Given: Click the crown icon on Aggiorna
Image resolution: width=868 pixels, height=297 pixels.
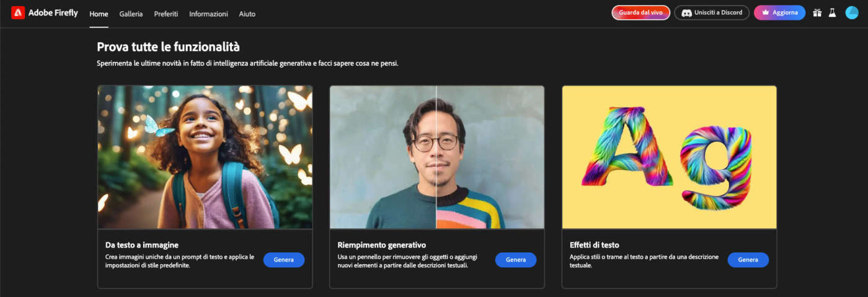Looking at the screenshot, I should click(x=766, y=12).
